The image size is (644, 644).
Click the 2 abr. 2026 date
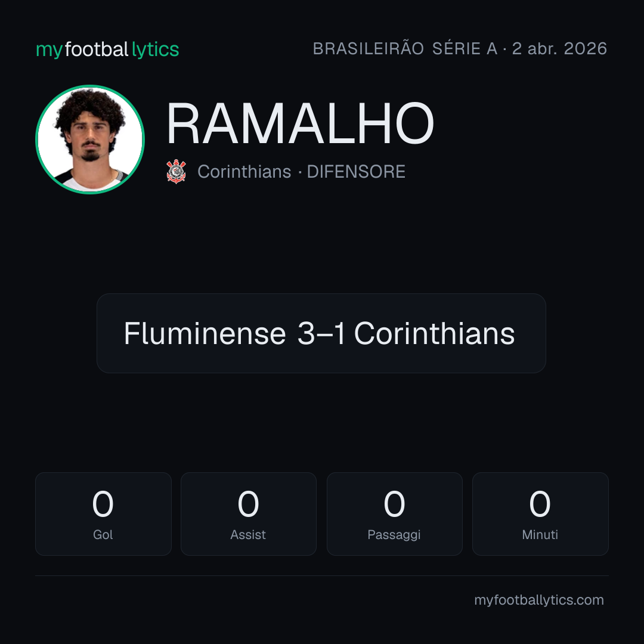559,48
